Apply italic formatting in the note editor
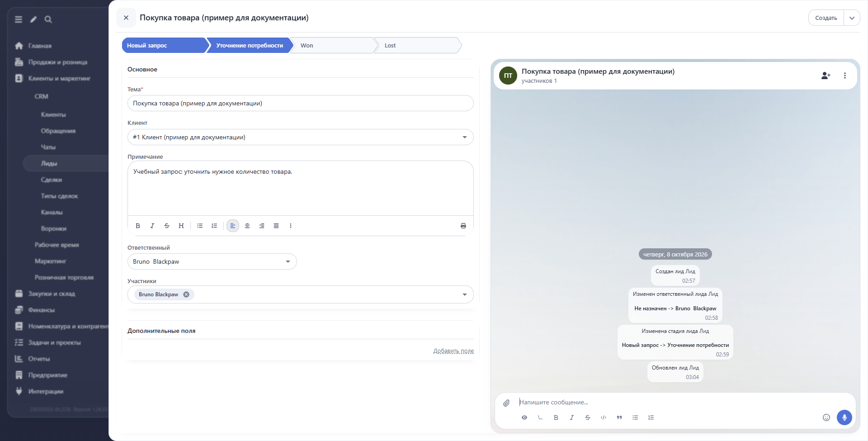 152,226
